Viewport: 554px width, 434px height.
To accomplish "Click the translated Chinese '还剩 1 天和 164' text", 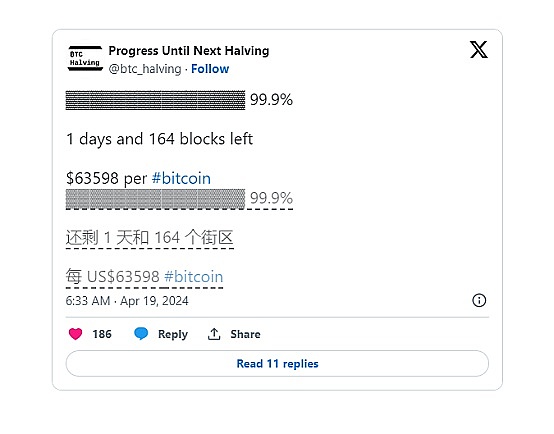I will point(123,237).
